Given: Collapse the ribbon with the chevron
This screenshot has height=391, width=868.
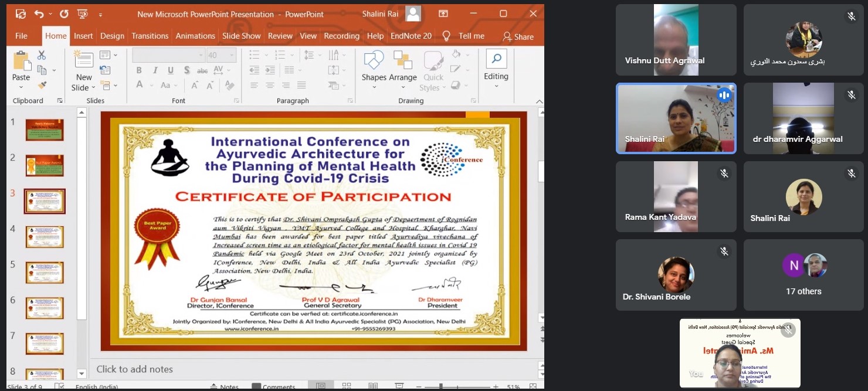Looking at the screenshot, I should [539, 101].
